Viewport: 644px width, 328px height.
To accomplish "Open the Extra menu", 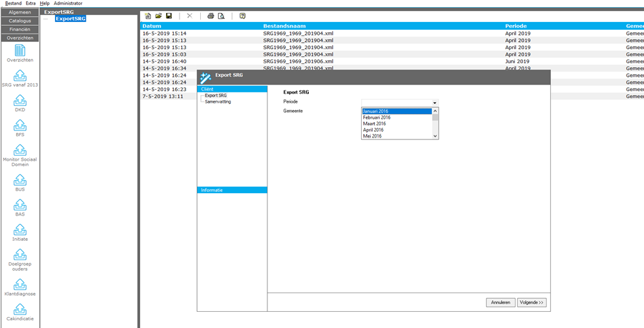I will [30, 3].
